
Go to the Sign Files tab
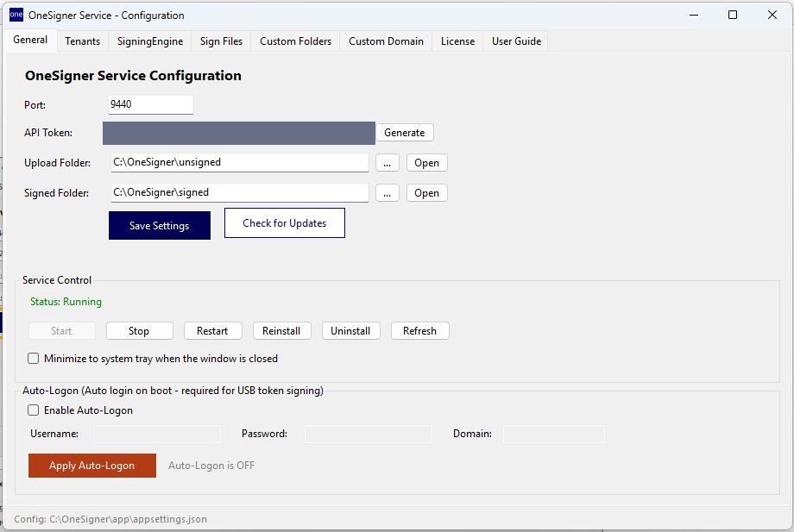221,41
